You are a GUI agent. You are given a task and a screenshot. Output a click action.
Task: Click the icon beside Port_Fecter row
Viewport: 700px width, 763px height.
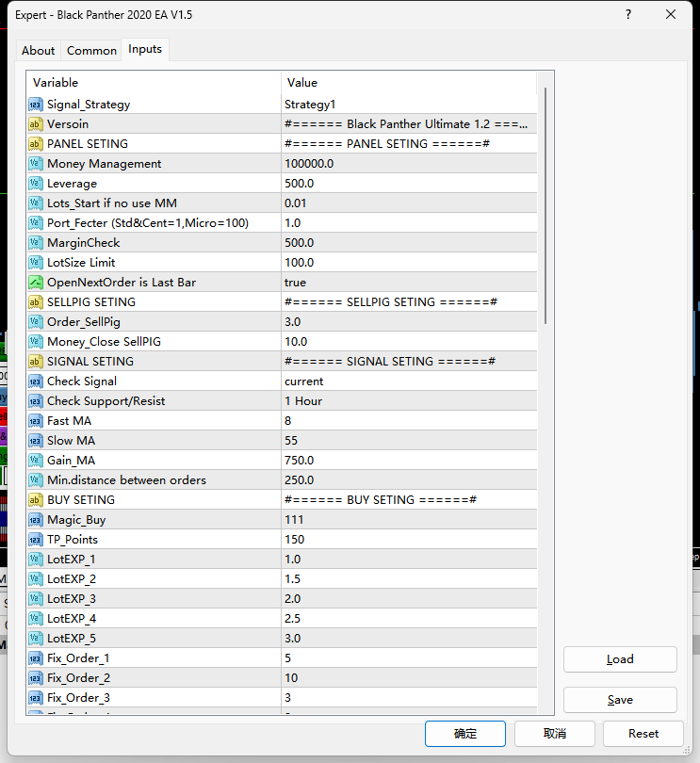35,223
